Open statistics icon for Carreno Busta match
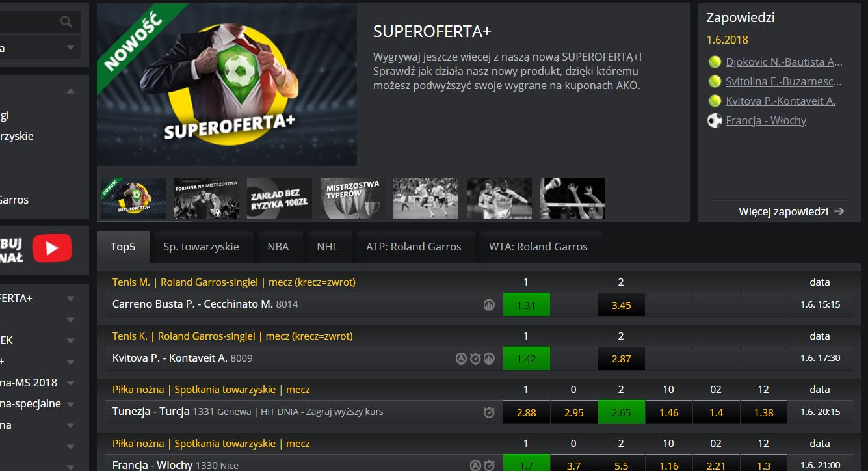Viewport: 868px width, 471px height. pos(489,304)
